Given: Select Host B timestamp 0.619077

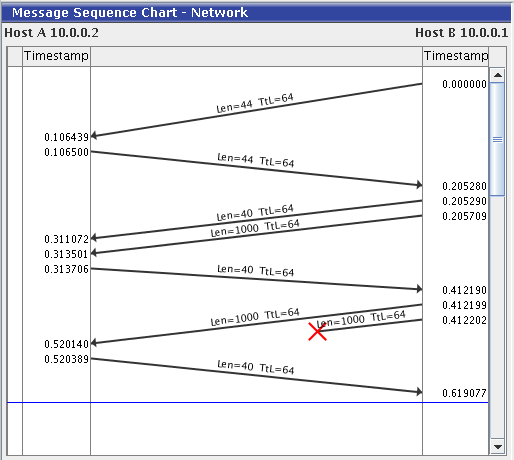Looking at the screenshot, I should point(464,393).
